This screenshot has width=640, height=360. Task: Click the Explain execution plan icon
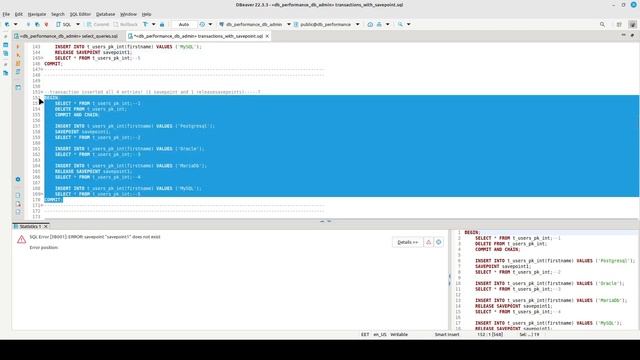[18, 72]
